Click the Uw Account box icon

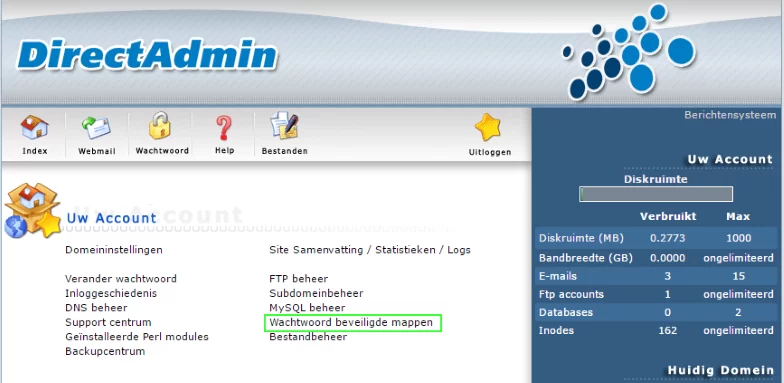[x=32, y=210]
